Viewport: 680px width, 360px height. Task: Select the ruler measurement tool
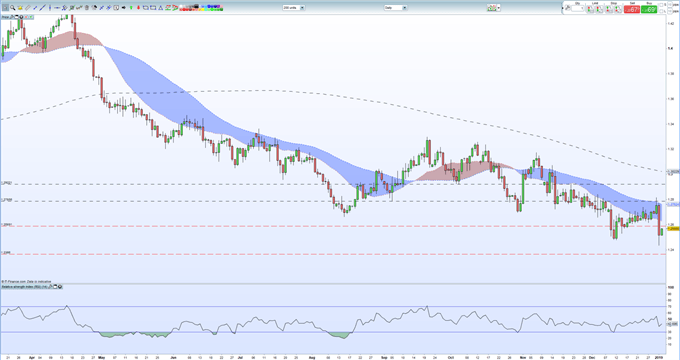[28, 8]
